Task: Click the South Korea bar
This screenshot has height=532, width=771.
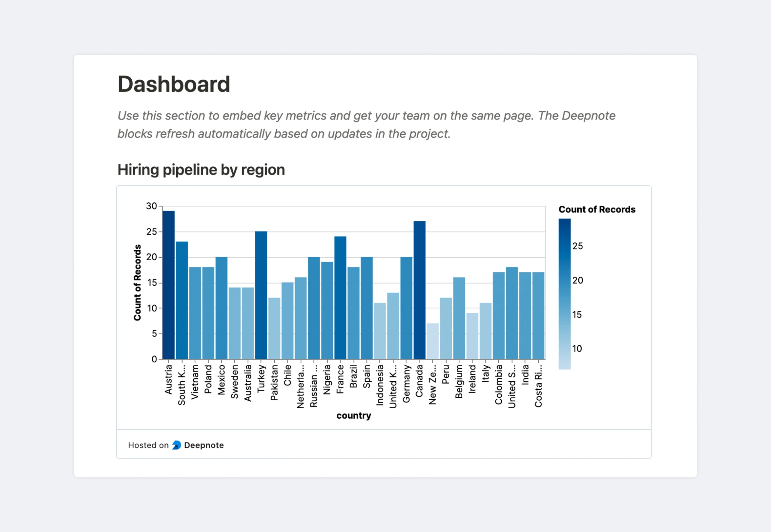Action: (182, 300)
